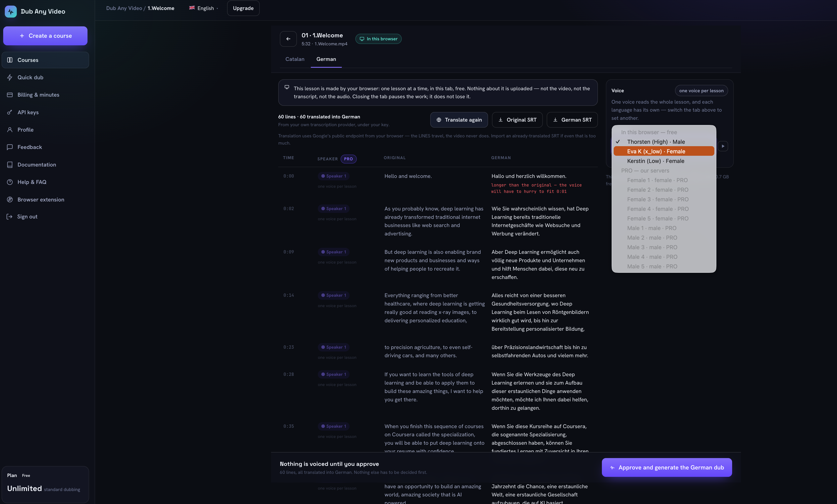Open Feedback in the sidebar
This screenshot has height=504, width=837.
45,147
